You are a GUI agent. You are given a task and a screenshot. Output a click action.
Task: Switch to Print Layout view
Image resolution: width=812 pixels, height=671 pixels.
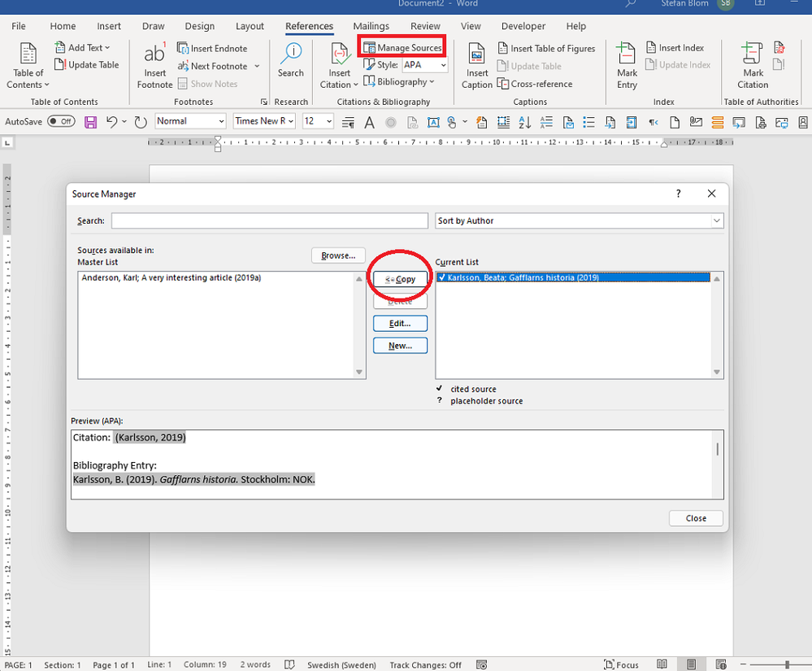[691, 664]
